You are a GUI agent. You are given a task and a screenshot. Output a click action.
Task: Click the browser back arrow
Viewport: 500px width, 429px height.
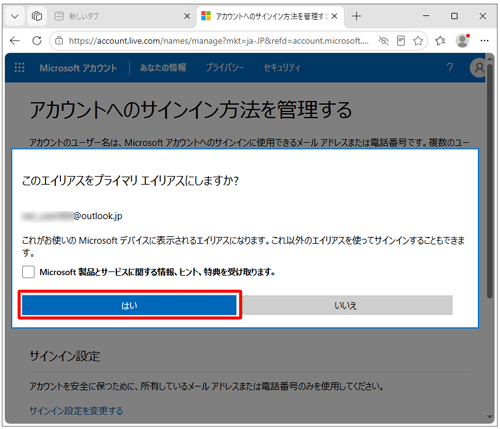tap(15, 41)
